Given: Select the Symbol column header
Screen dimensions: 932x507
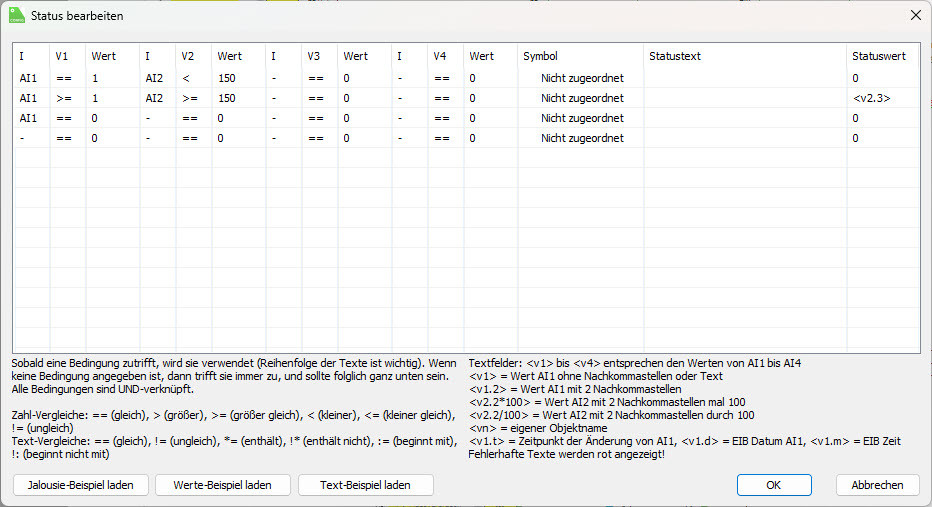Looking at the screenshot, I should 580,56.
